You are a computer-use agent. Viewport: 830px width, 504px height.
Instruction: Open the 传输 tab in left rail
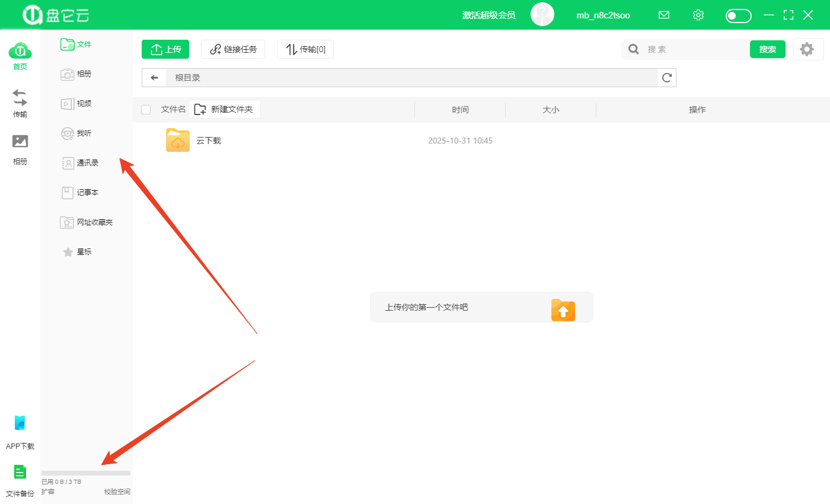[x=20, y=103]
